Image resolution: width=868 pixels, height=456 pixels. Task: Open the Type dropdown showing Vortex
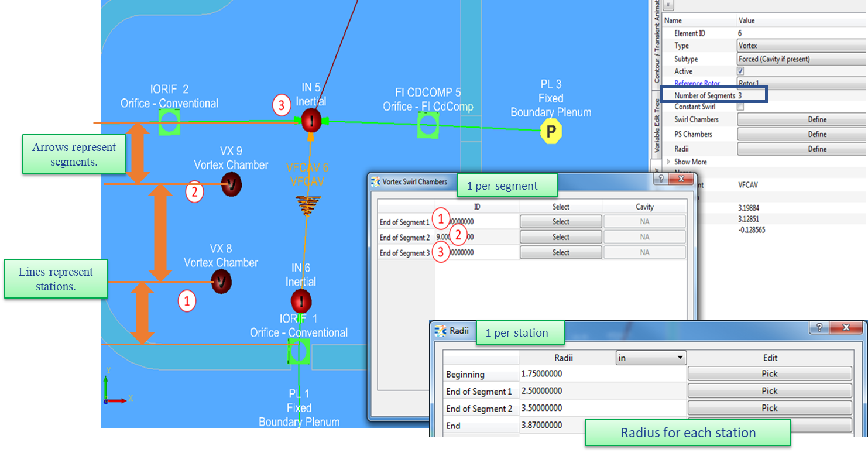coord(801,46)
